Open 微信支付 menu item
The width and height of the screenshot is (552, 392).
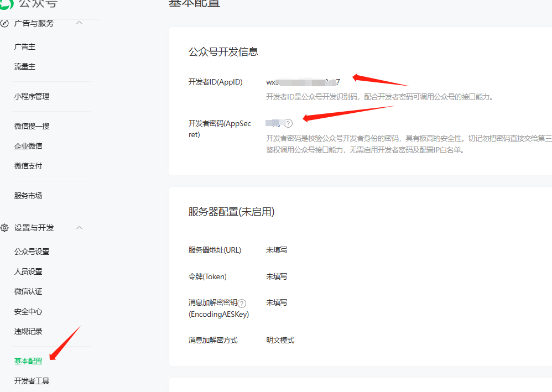pyautogui.click(x=28, y=166)
